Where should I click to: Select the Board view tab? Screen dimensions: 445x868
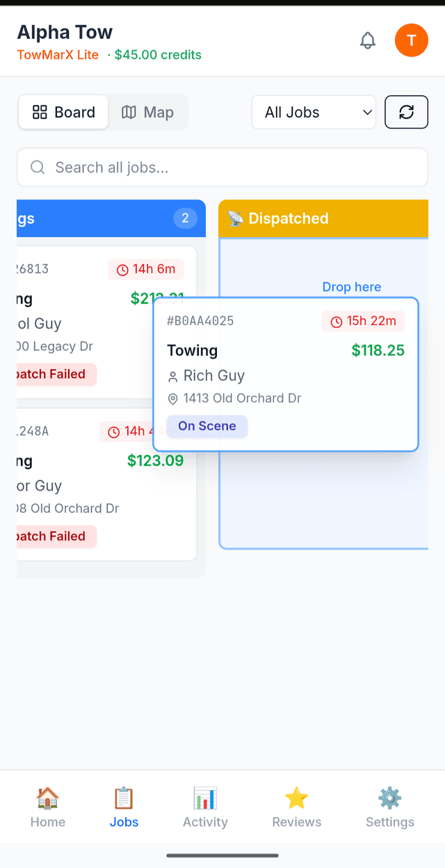63,112
